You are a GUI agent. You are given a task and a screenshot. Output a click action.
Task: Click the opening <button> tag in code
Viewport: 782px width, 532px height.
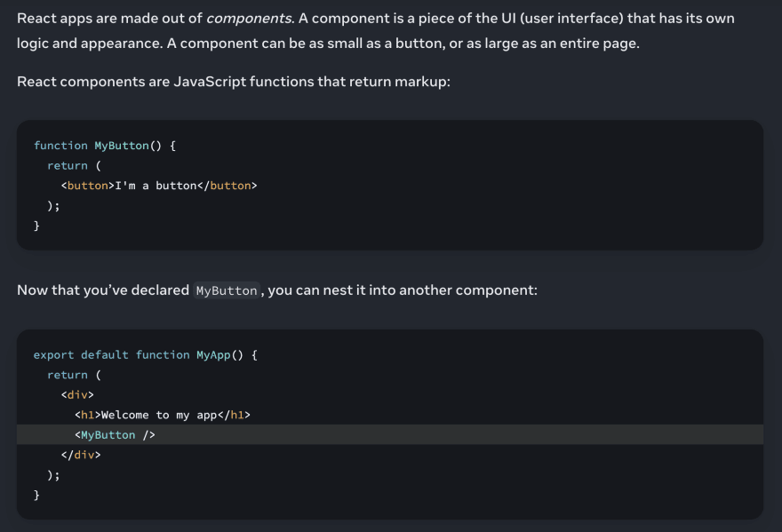(x=88, y=186)
